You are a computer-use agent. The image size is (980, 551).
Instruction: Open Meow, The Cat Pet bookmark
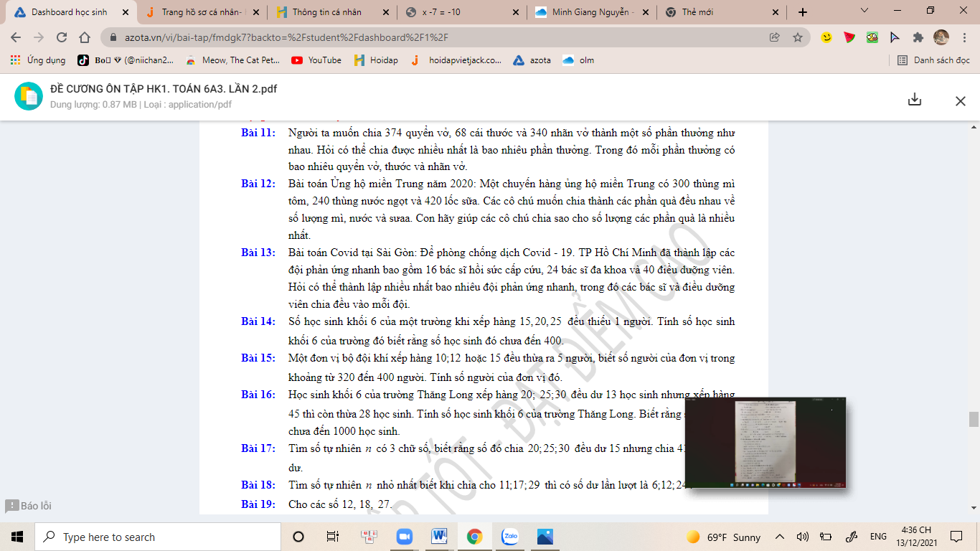pyautogui.click(x=233, y=60)
